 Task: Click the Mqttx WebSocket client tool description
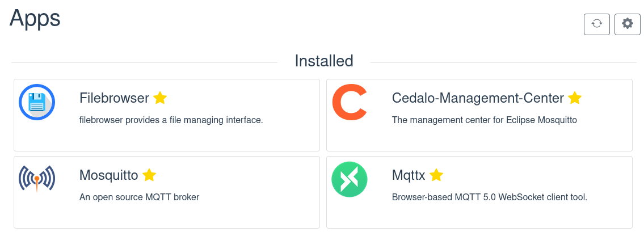490,197
